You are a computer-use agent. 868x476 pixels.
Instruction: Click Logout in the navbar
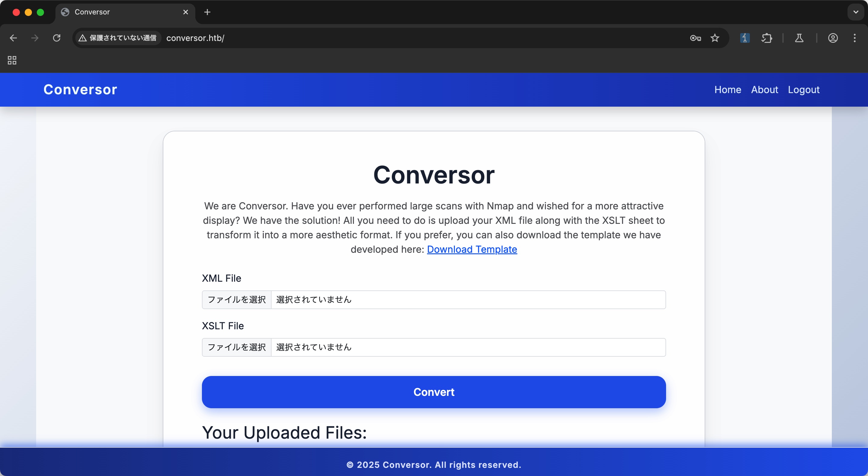[803, 89]
